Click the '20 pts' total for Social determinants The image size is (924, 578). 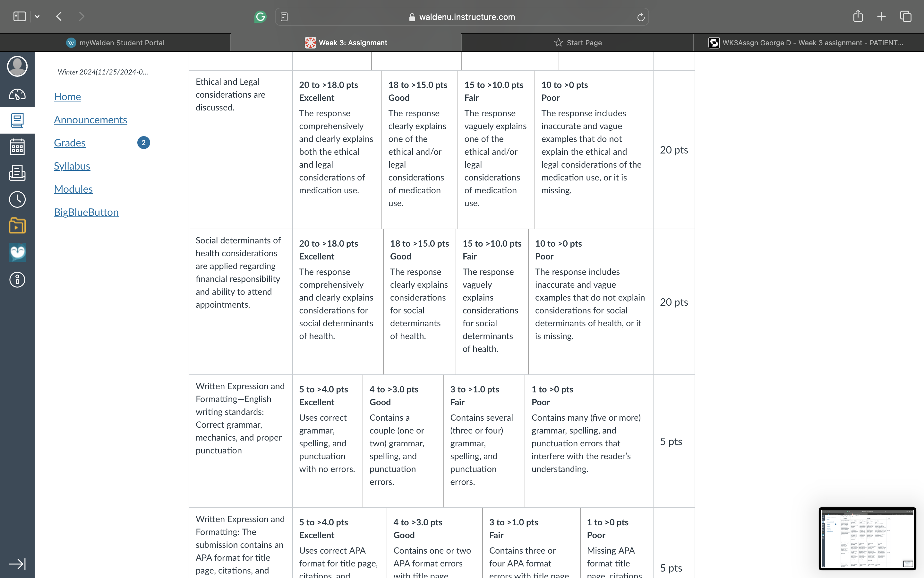click(x=674, y=302)
